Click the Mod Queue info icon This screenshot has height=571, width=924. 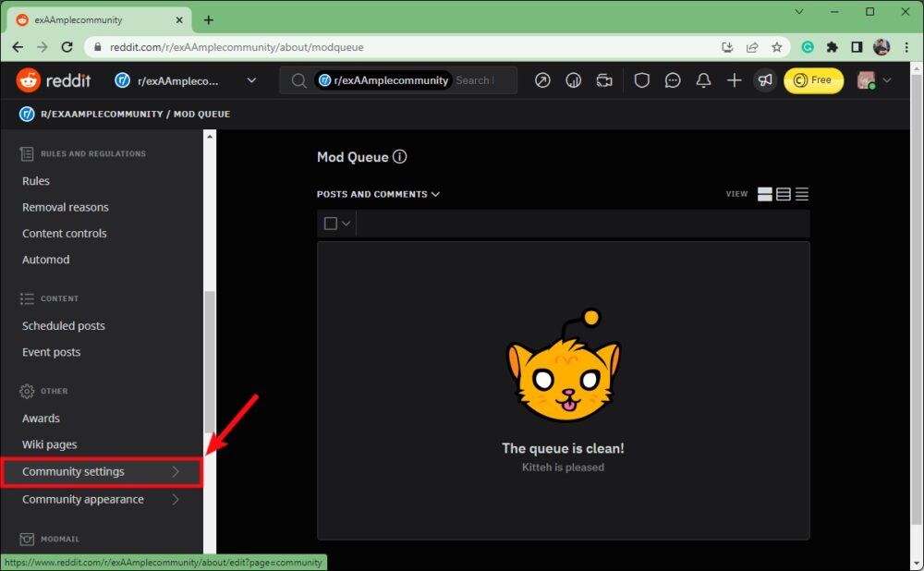coord(399,157)
